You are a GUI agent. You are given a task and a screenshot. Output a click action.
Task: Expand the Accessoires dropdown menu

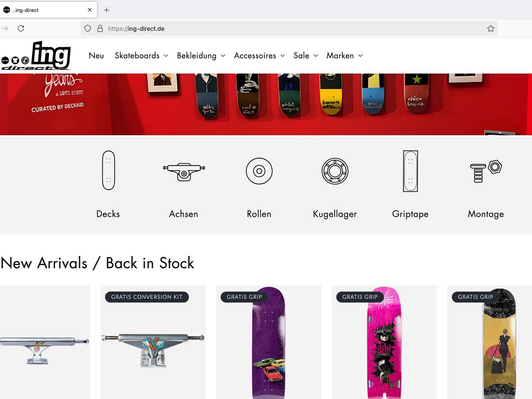coord(259,56)
